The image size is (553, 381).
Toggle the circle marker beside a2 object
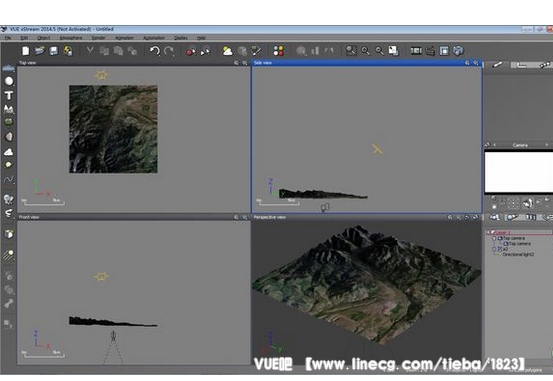pos(494,249)
